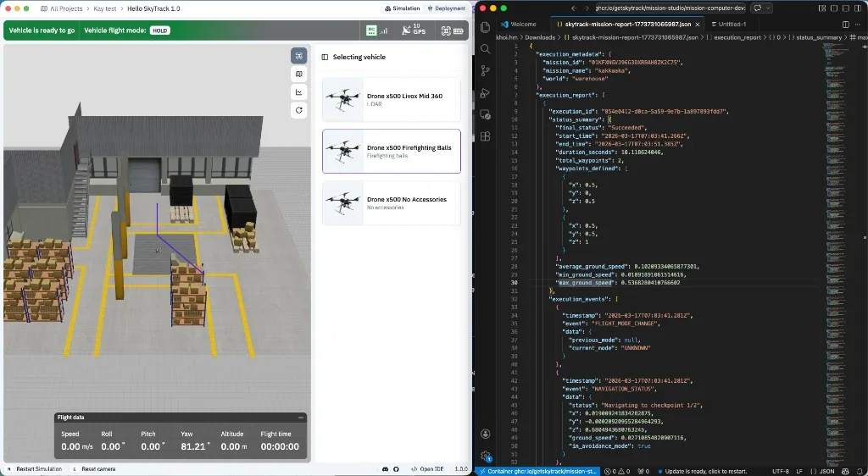The image size is (868, 476).
Task: Click errors and warnings count in status bar
Action: tap(619, 472)
